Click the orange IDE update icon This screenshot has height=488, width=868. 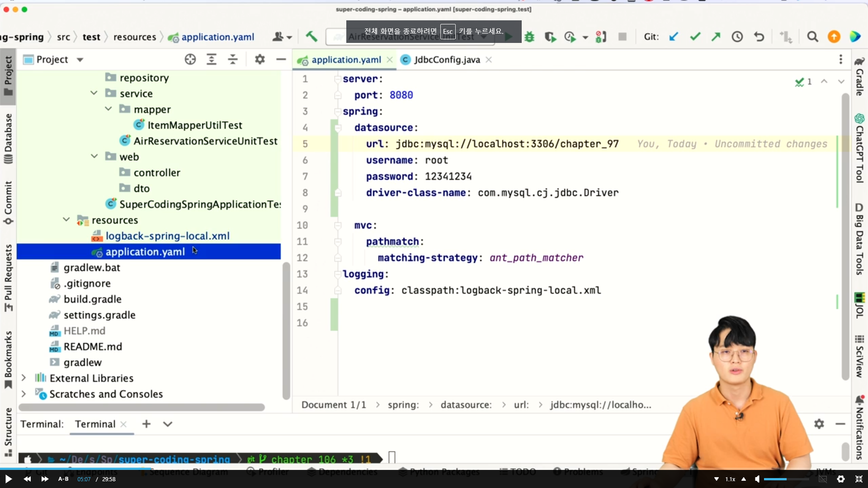(x=834, y=37)
